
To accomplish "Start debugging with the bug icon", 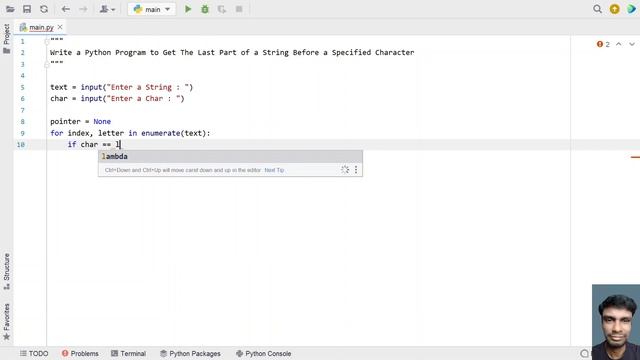I will 205,9.
